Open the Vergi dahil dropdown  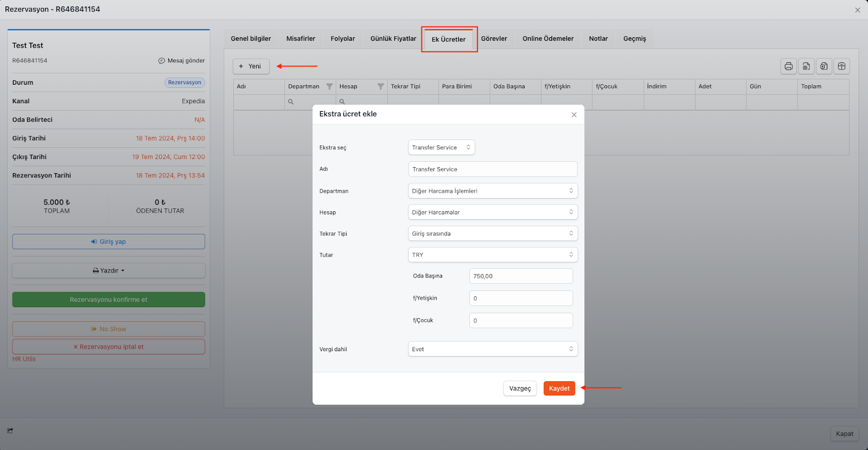(x=492, y=349)
